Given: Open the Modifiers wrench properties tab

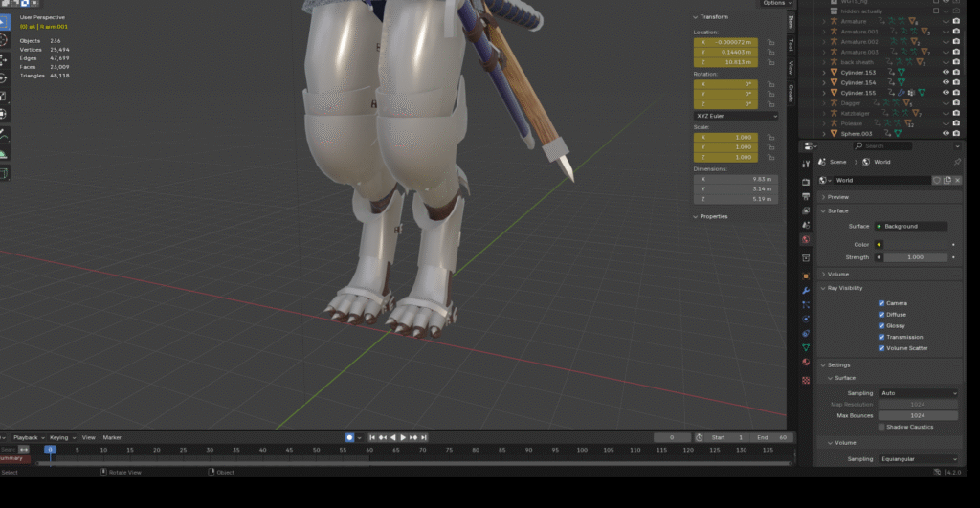Looking at the screenshot, I should click(806, 289).
